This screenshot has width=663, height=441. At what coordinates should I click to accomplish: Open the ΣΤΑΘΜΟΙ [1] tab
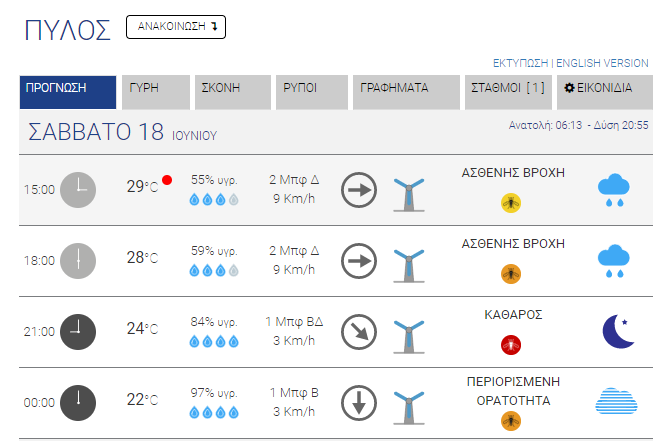coord(508,92)
